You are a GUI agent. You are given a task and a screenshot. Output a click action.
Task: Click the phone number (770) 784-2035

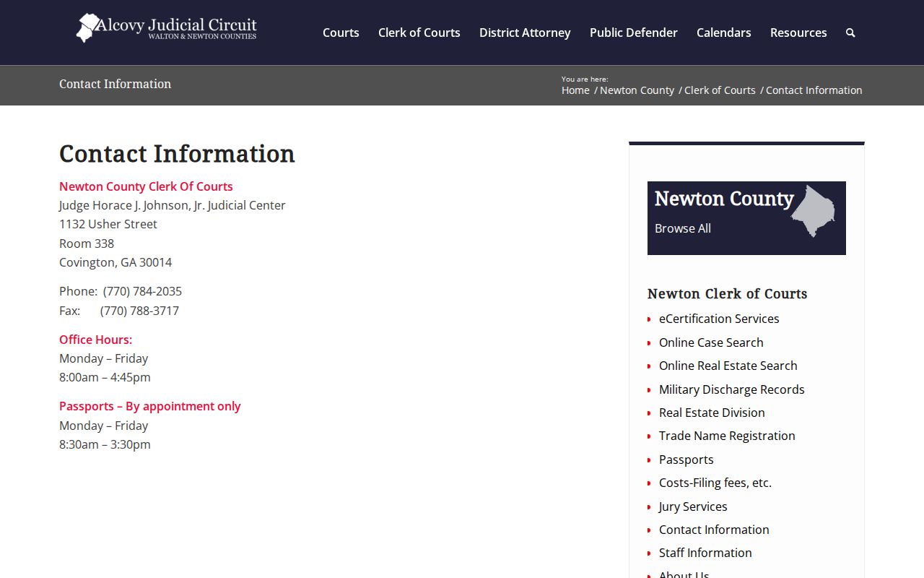pyautogui.click(x=142, y=291)
